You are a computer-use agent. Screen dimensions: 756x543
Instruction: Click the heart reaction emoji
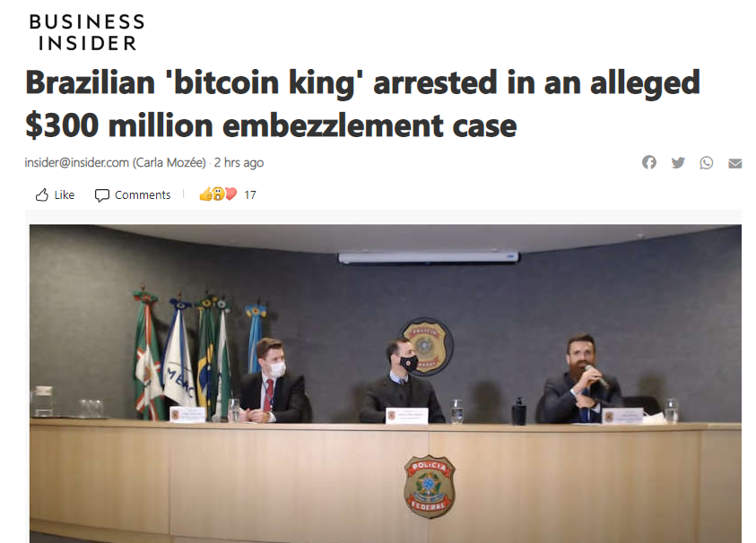point(230,194)
